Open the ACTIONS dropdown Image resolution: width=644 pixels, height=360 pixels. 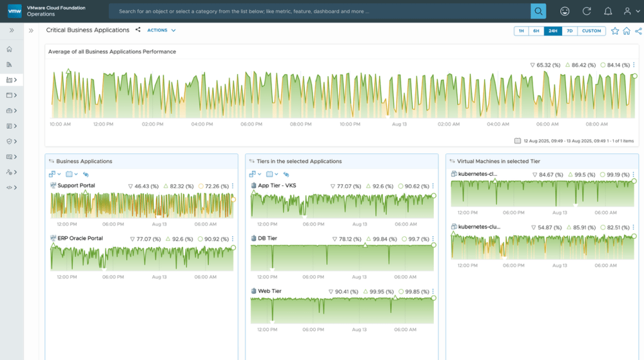click(161, 30)
